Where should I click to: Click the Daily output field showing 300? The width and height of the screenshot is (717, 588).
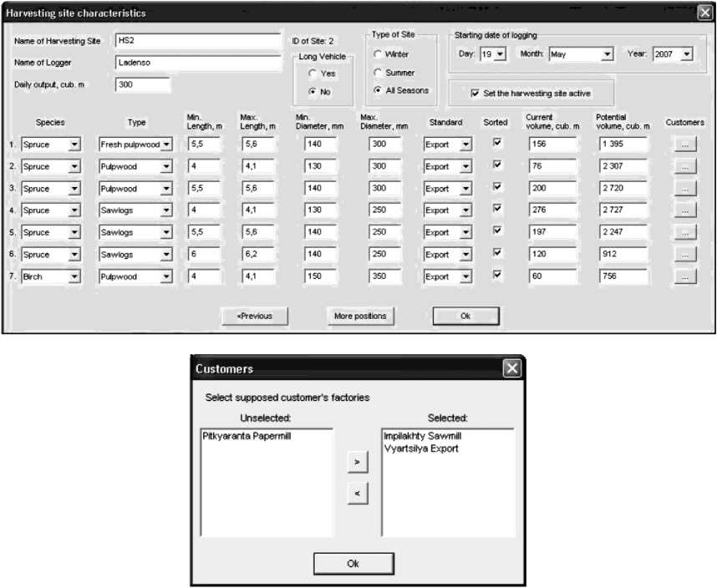pos(142,85)
